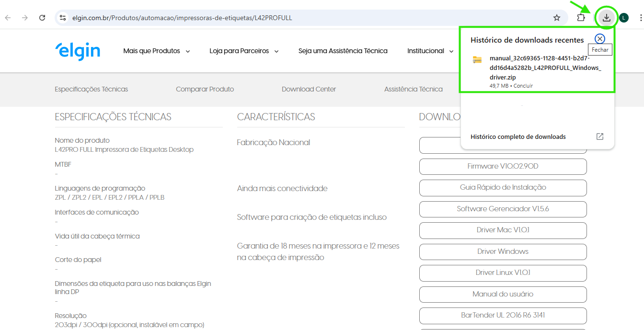Click the Elgin logo
The width and height of the screenshot is (644, 330).
coord(78,51)
